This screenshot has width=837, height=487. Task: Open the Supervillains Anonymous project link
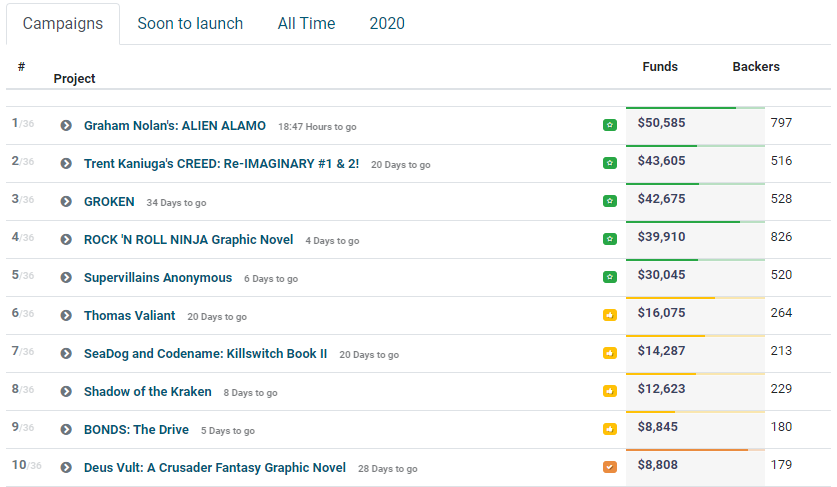[158, 278]
